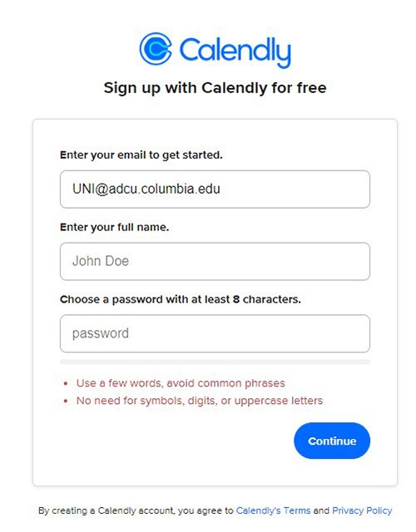Click the 'Enter your full name.' label

[115, 227]
